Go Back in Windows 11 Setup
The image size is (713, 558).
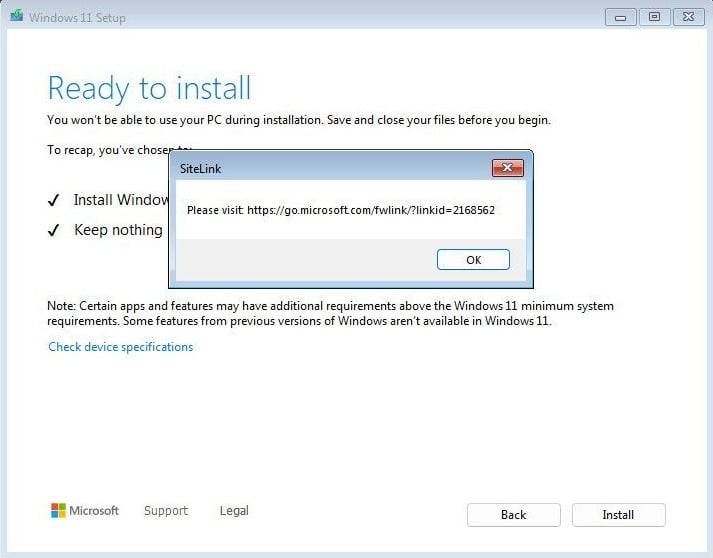pos(513,515)
